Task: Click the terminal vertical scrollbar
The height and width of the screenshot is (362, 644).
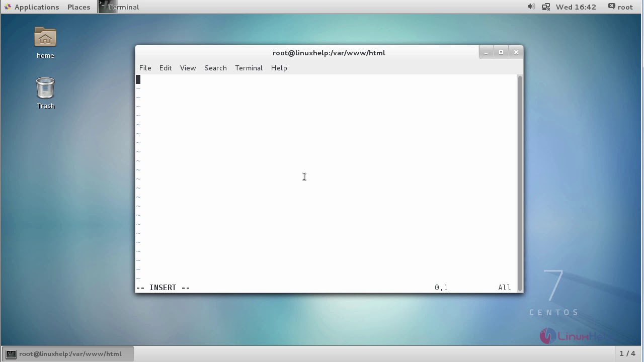Action: [520, 183]
